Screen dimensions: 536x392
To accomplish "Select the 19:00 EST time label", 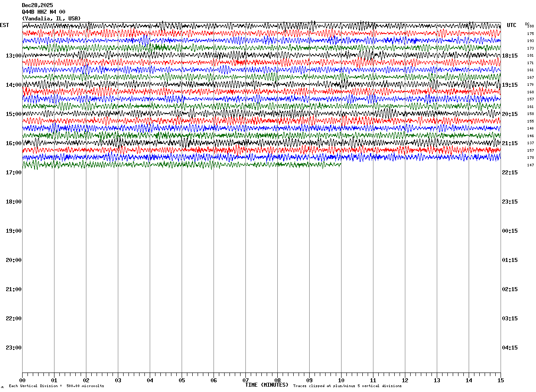I will (x=14, y=231).
